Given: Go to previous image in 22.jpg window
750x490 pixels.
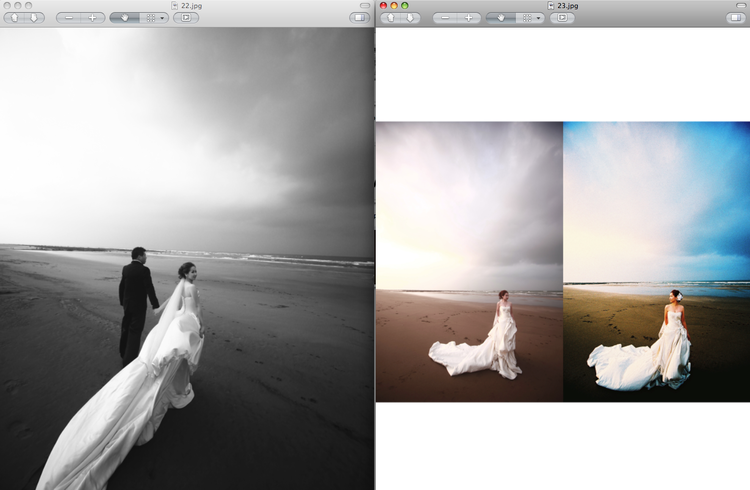Looking at the screenshot, I should click(14, 18).
